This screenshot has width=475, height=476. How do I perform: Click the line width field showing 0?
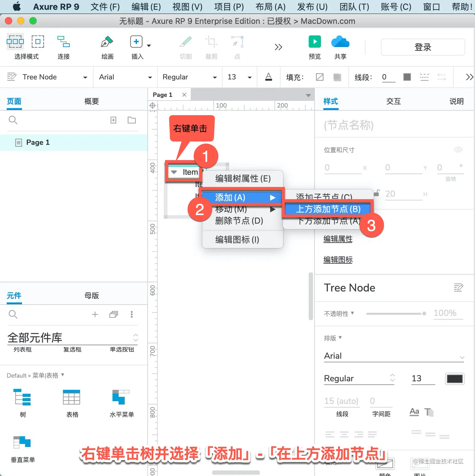coord(388,77)
